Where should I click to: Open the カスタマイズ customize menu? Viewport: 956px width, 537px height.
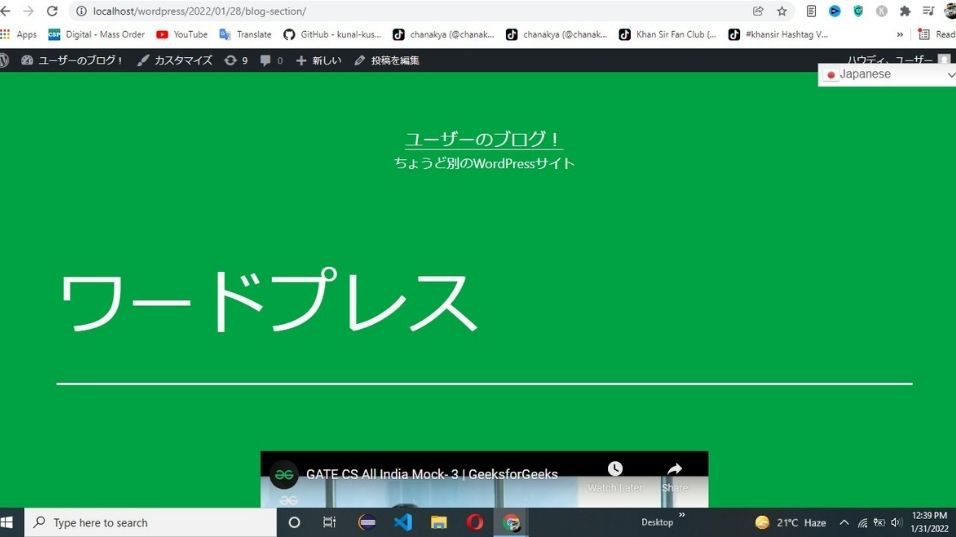[175, 60]
